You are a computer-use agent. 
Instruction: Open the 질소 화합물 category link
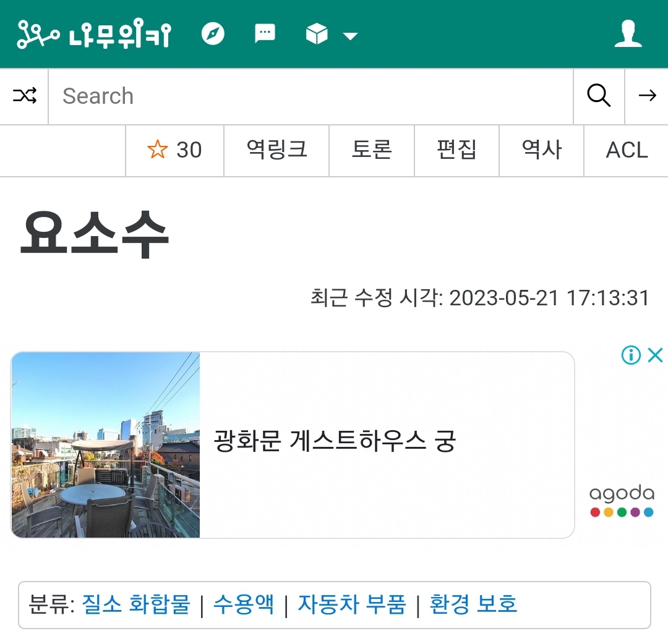point(136,604)
